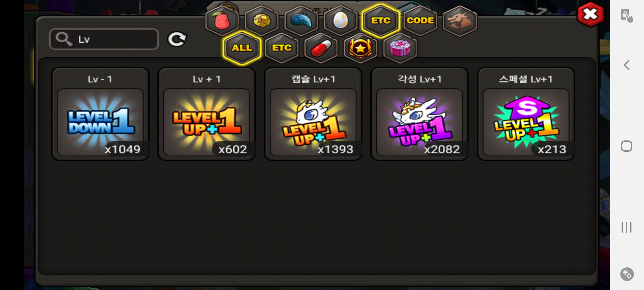Open the dragon head category hexagon

460,20
